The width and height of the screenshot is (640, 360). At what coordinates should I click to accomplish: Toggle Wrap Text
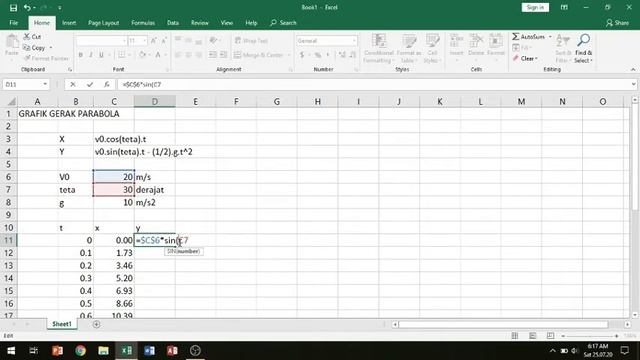(x=251, y=41)
